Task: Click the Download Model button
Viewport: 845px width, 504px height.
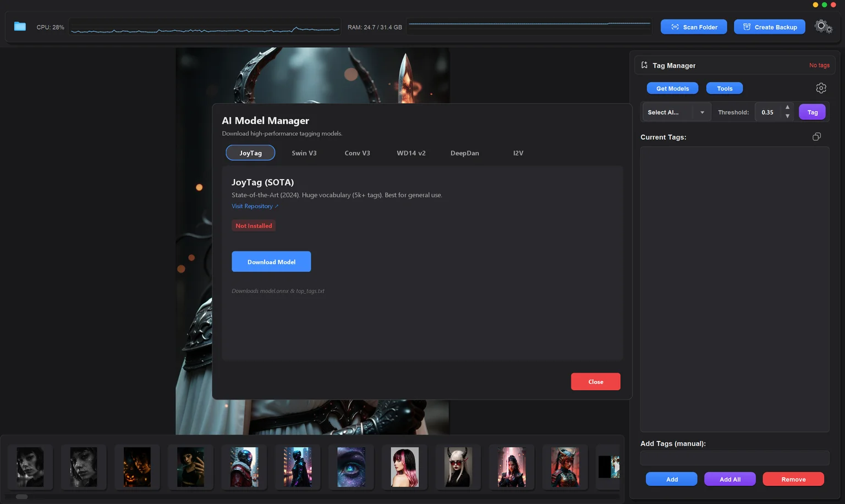Action: (271, 262)
